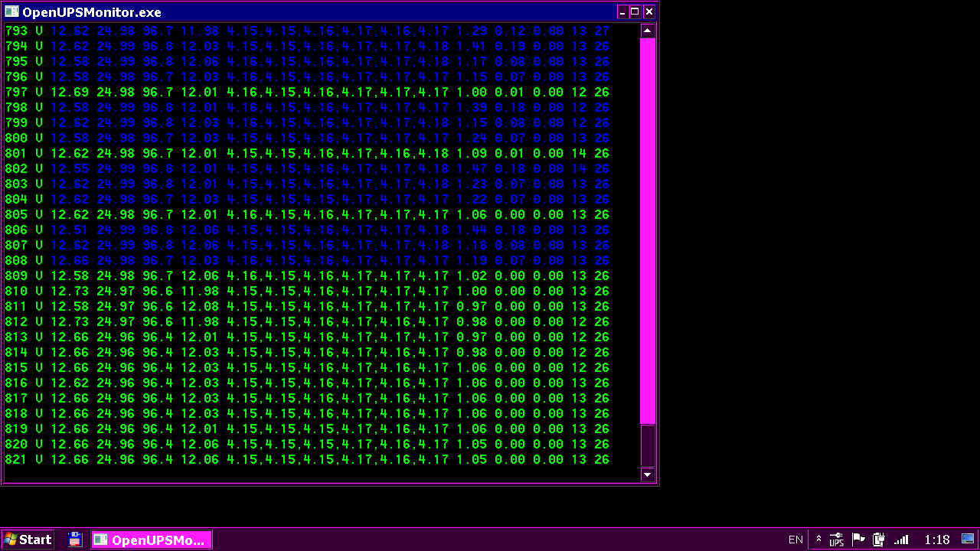Click the OpenUPSMonitor title bar window icon
The image size is (980, 551).
click(11, 11)
